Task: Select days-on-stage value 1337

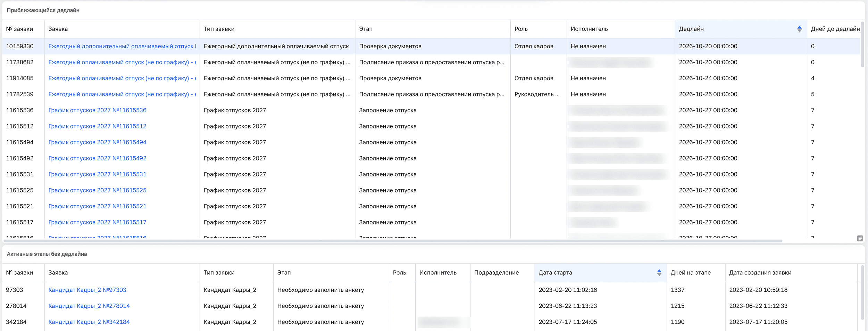Action: tap(678, 290)
